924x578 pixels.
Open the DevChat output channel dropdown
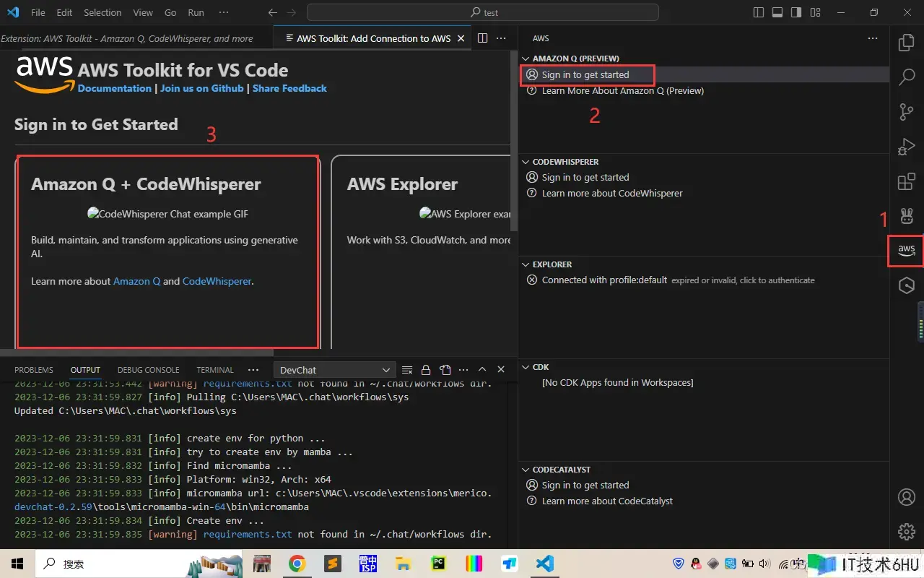click(335, 370)
